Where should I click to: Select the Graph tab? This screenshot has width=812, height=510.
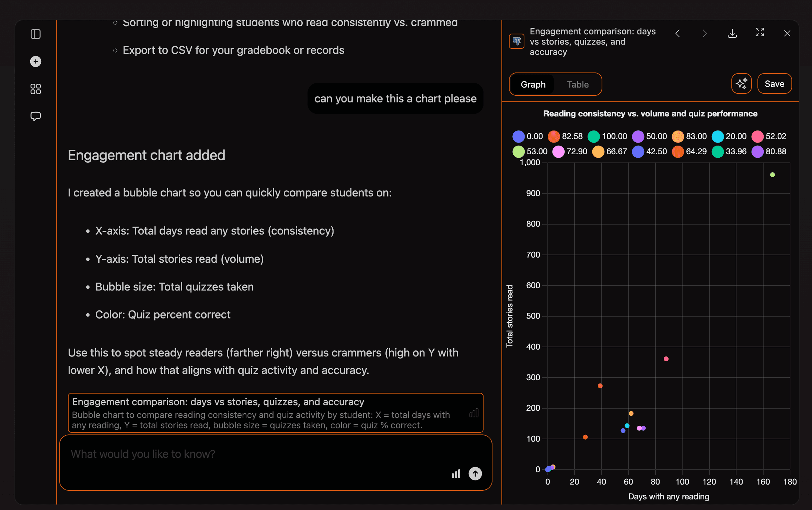tap(533, 84)
